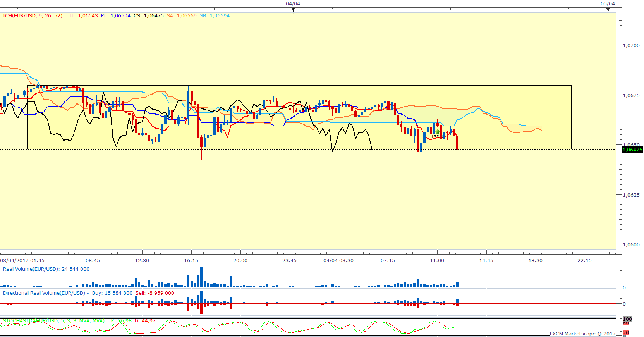Viewport: 644px width, 337px height.
Task: Click the 05/04 date label above the chart
Action: pos(608,4)
